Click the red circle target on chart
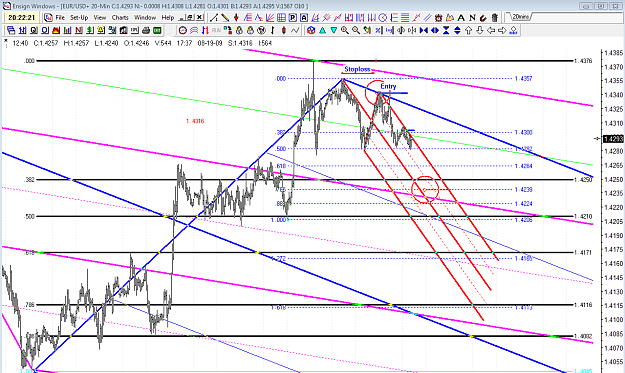Viewport: 625px width, 373px height. [x=425, y=190]
